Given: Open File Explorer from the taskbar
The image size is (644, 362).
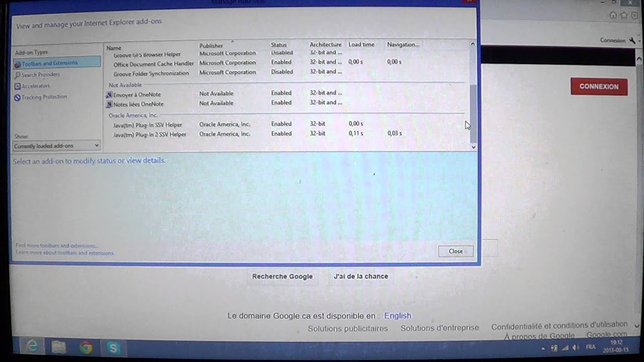Looking at the screenshot, I should [x=59, y=347].
